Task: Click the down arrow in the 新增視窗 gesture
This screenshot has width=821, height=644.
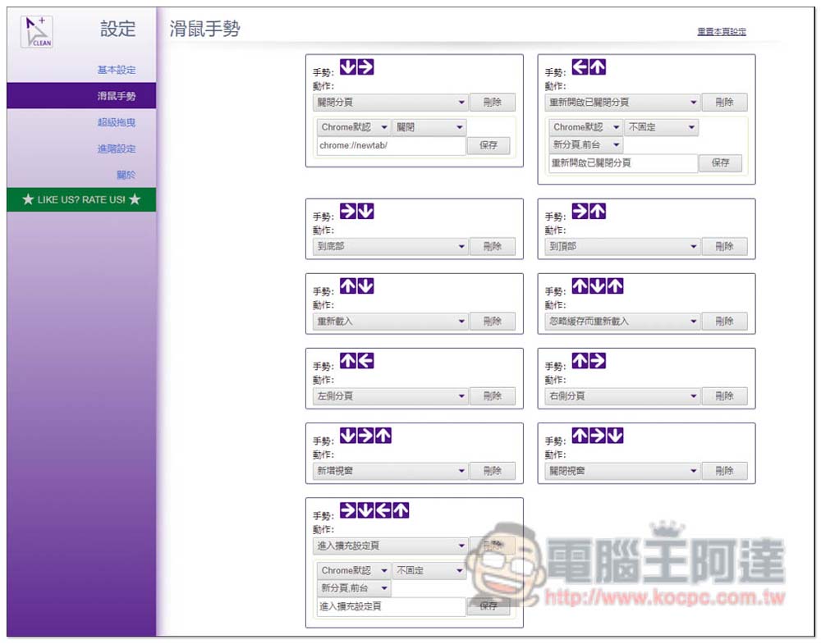Action: click(x=348, y=436)
